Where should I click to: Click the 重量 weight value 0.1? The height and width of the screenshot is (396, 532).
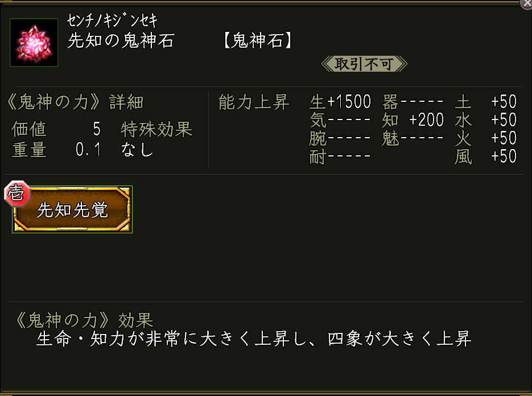tap(88, 150)
